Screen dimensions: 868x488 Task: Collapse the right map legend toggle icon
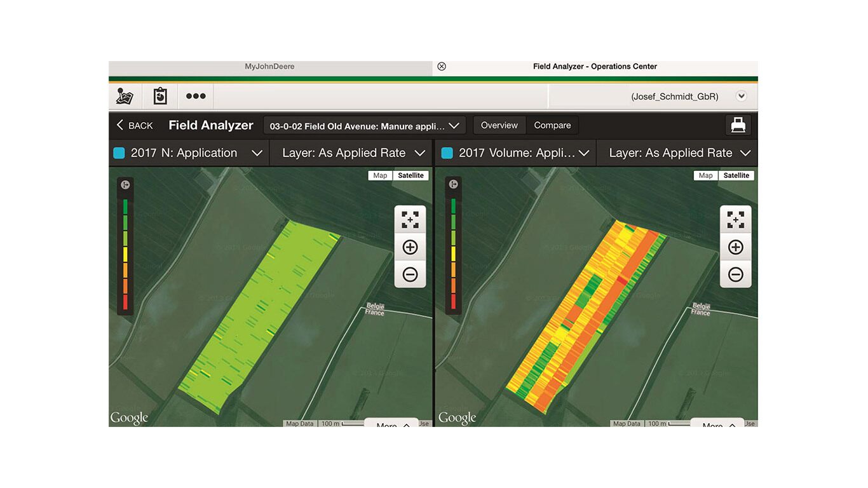coord(453,184)
